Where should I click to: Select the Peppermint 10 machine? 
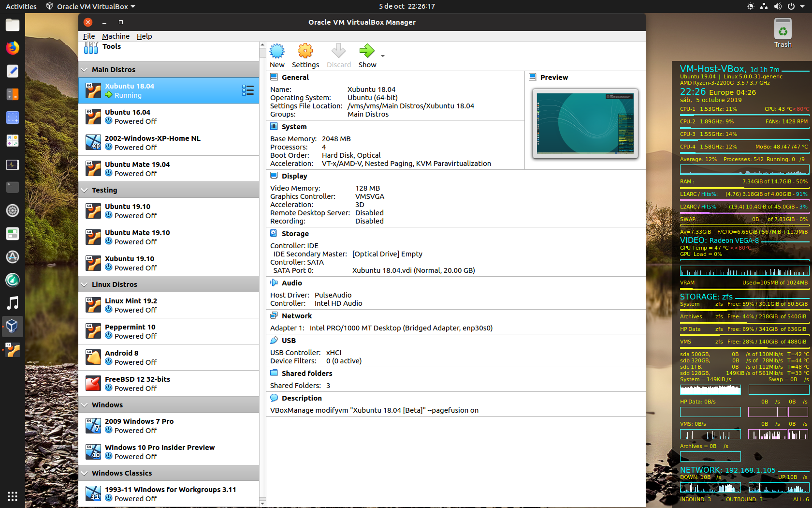169,331
